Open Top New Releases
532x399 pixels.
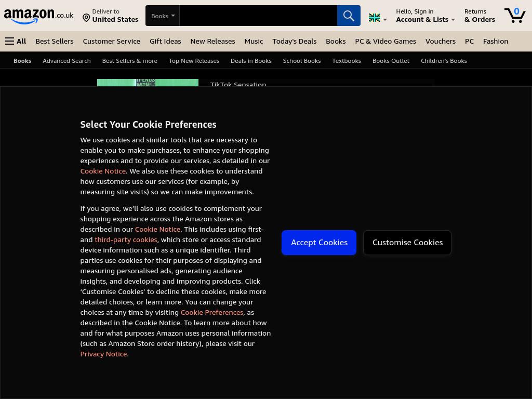coord(194,61)
